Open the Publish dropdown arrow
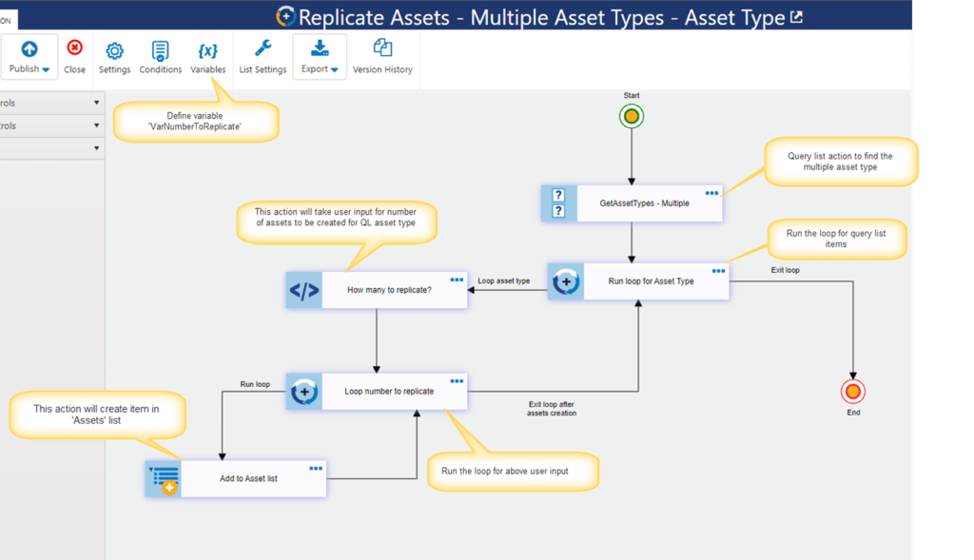974x560 pixels. (x=46, y=69)
